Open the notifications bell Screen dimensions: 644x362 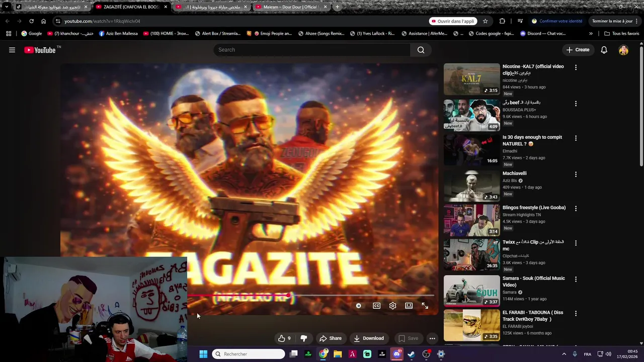pos(604,50)
